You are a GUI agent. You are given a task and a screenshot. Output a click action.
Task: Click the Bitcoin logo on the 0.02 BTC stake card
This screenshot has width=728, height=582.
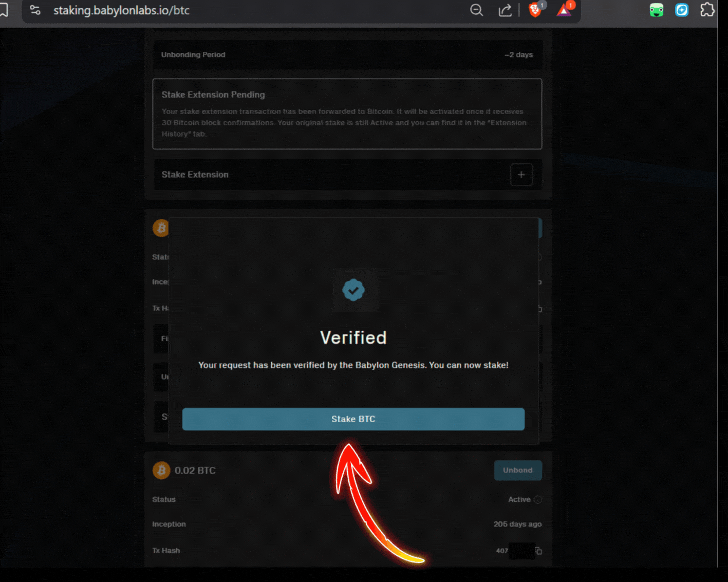coord(161,470)
